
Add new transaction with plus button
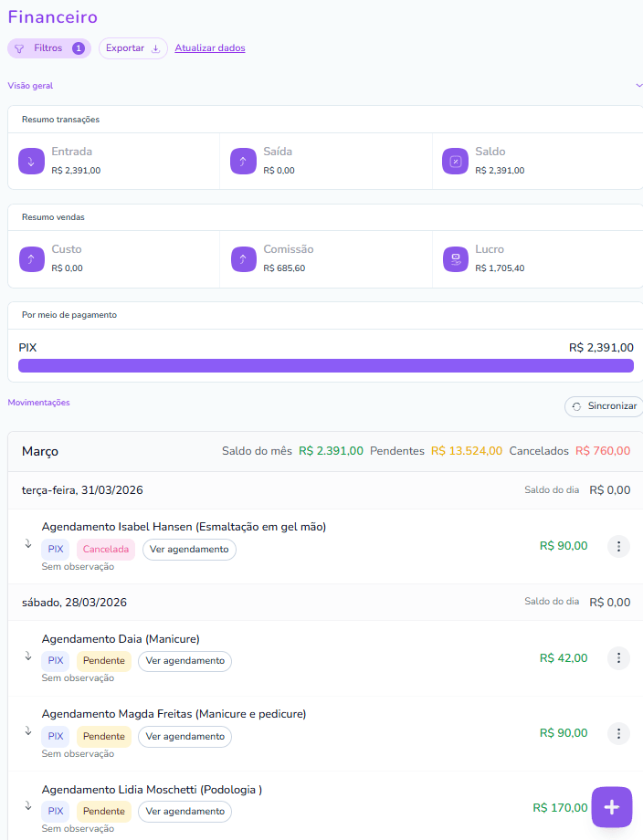[x=611, y=807]
